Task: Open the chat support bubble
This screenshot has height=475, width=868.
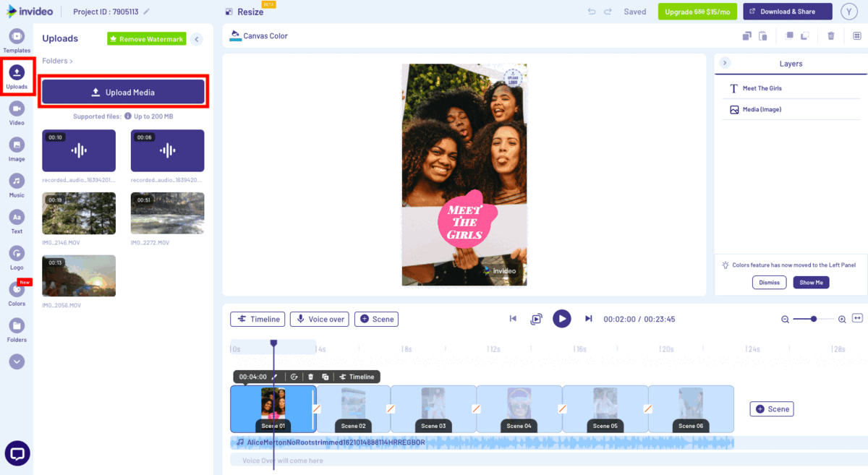Action: coord(17,453)
